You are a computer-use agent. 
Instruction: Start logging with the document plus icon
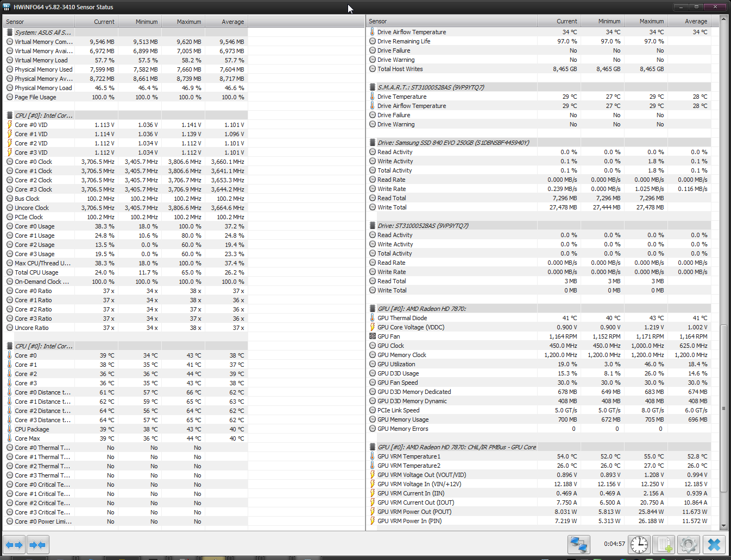(663, 544)
